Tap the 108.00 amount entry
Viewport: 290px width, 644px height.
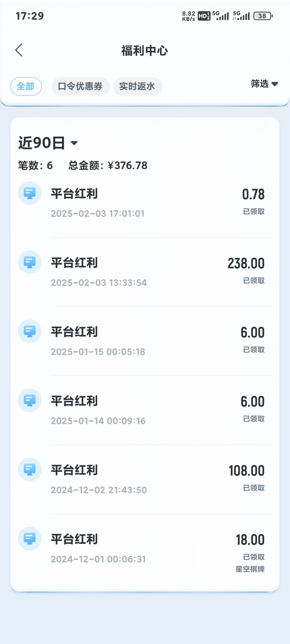tap(246, 471)
